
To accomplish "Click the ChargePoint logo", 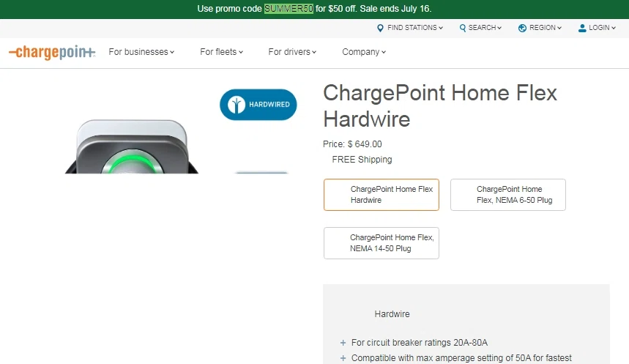I will click(x=52, y=52).
